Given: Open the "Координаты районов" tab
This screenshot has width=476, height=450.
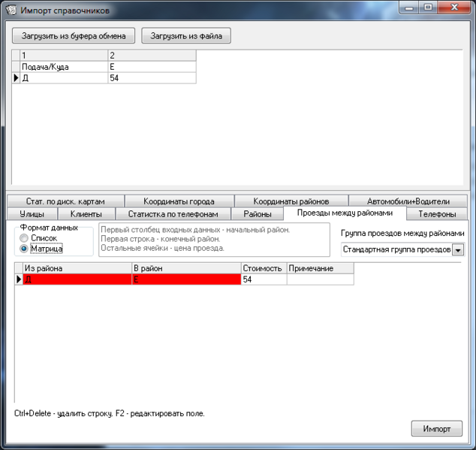Looking at the screenshot, I should (x=291, y=201).
